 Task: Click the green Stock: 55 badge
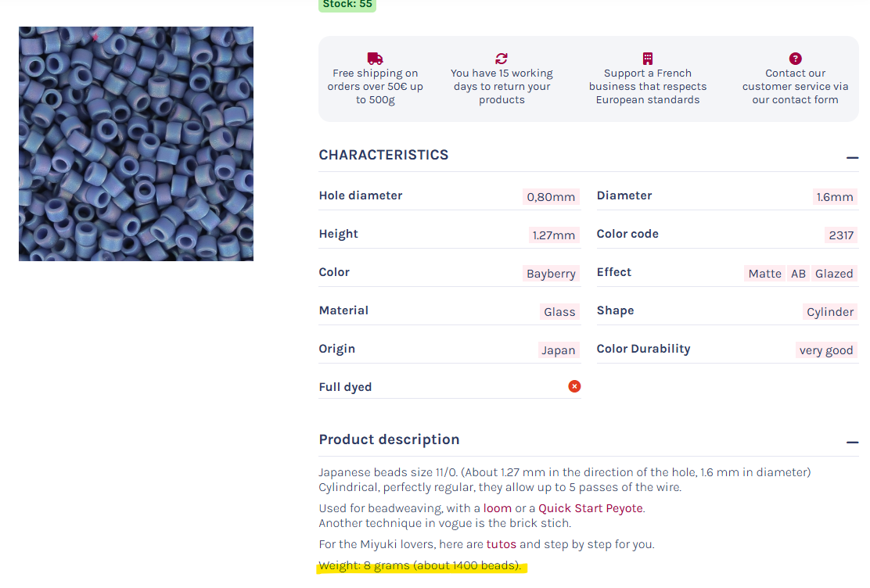(347, 5)
